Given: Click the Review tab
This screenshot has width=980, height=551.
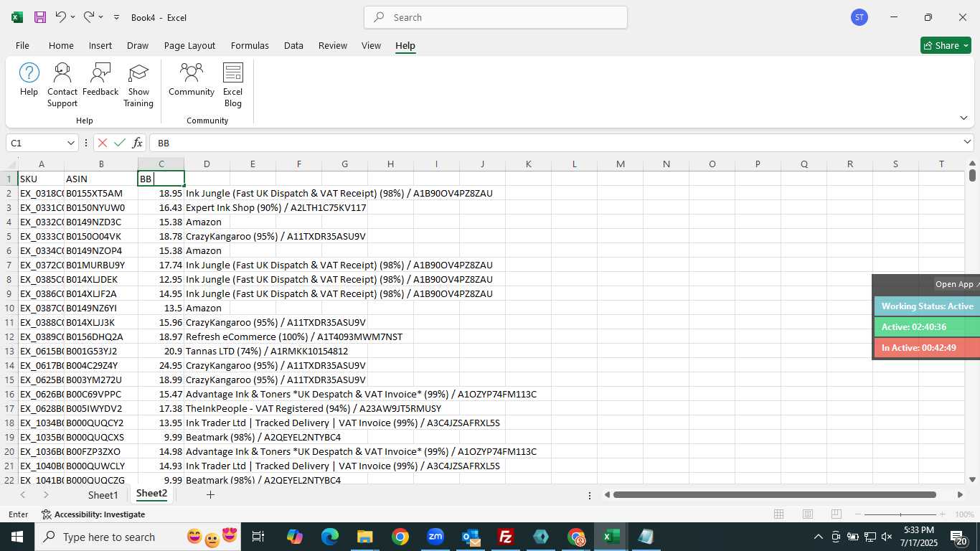Looking at the screenshot, I should pyautogui.click(x=333, y=45).
